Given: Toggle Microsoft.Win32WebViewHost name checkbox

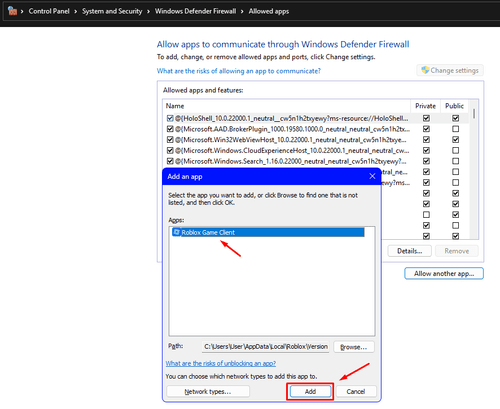Looking at the screenshot, I should tap(170, 140).
